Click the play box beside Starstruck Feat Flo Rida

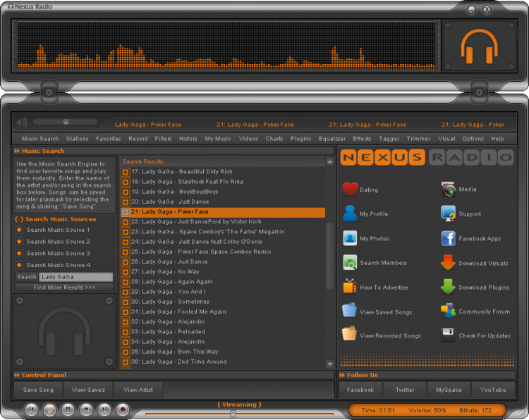[126, 182]
